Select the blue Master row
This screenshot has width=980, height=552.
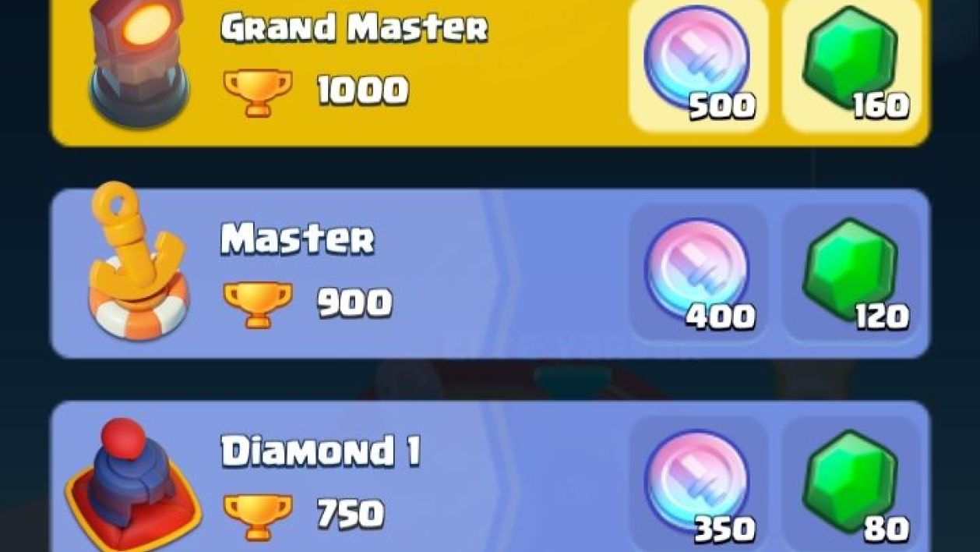click(490, 274)
